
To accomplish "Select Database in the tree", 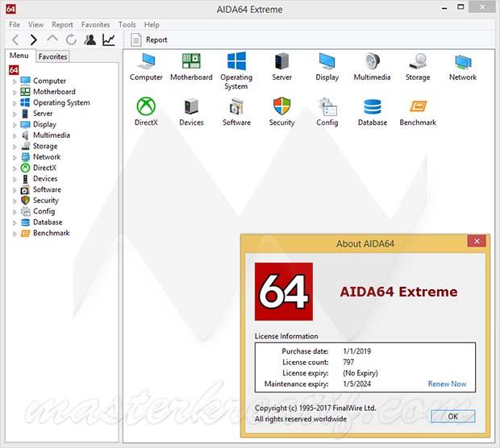I will 48,222.
